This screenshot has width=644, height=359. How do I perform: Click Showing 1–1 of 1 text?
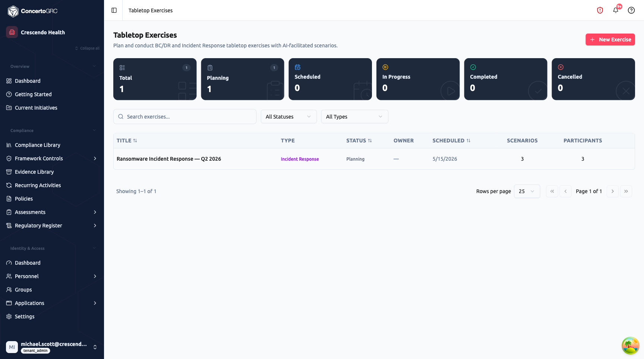[x=136, y=191]
